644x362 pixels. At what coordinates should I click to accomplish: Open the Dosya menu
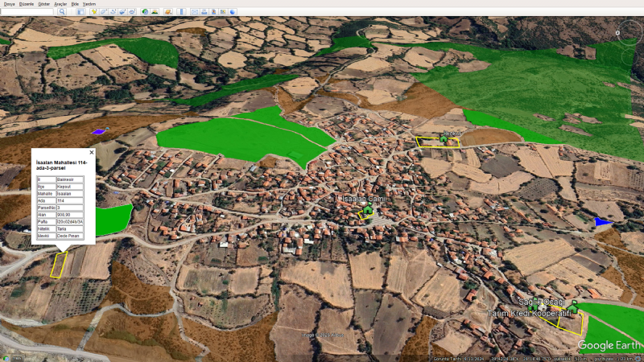pos(9,4)
